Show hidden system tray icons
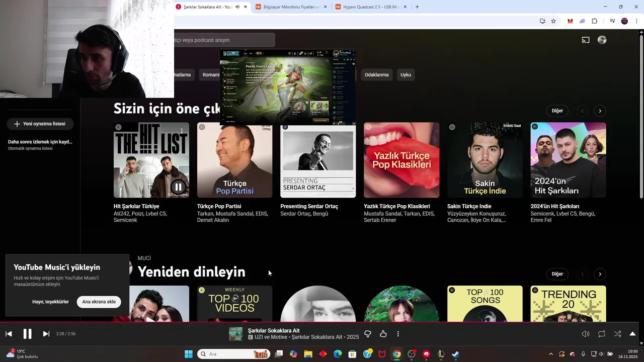 click(551, 354)
